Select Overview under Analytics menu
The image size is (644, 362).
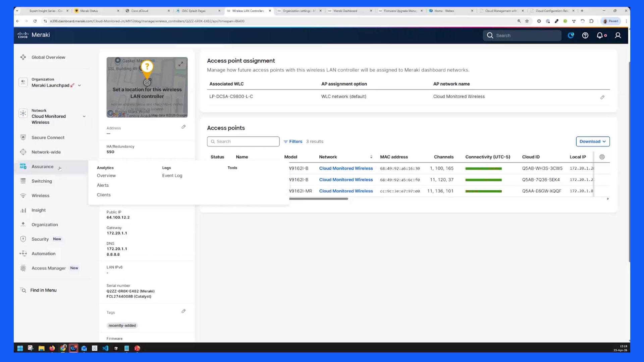tap(106, 176)
